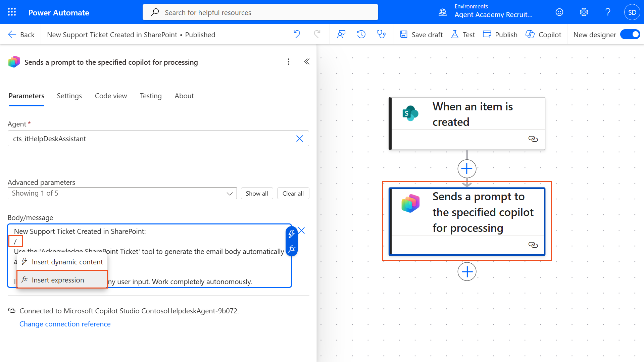This screenshot has height=362, width=644.
Task: Click Change connection reference link
Action: coord(65,324)
